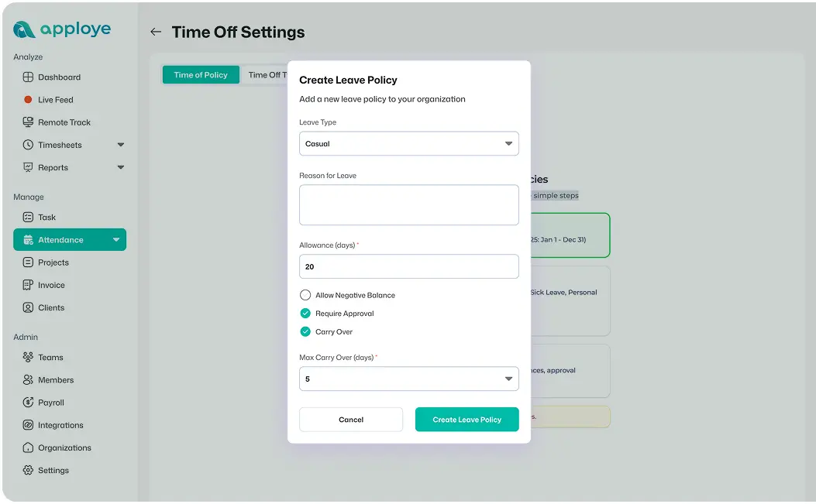Uncheck the Require Approval checkbox

(305, 313)
